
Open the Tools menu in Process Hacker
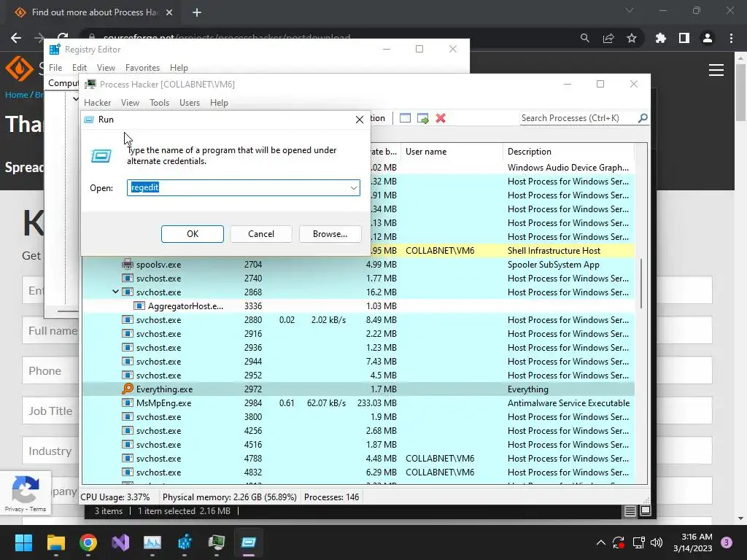pos(159,103)
